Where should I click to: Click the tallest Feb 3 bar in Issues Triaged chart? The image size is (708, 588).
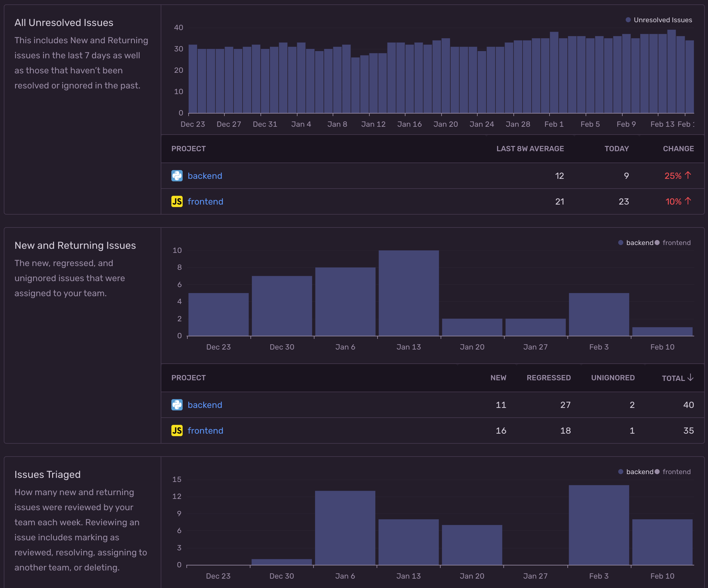[599, 525]
